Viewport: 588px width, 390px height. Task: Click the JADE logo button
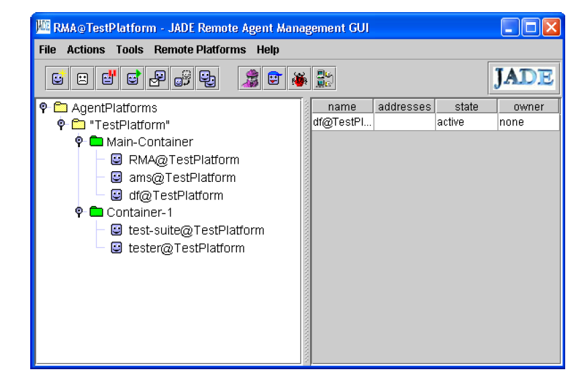524,78
